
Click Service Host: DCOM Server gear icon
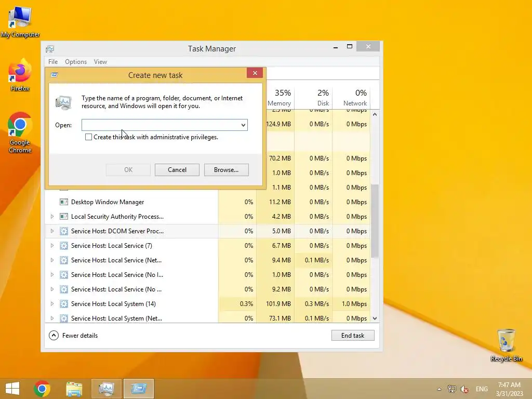pyautogui.click(x=64, y=231)
